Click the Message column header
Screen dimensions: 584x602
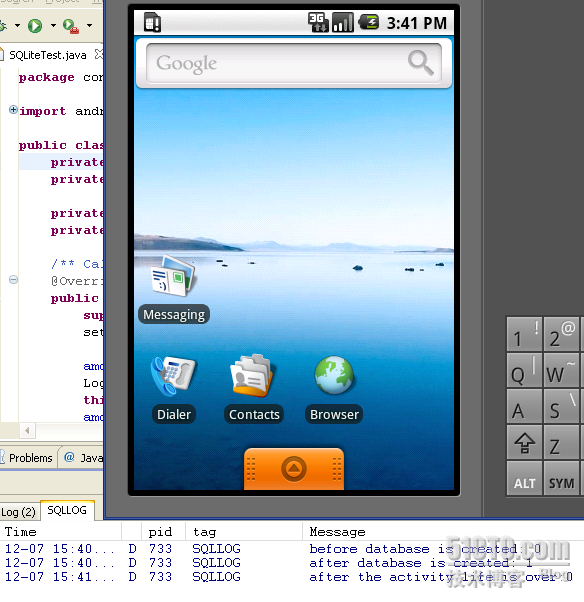coord(443,532)
